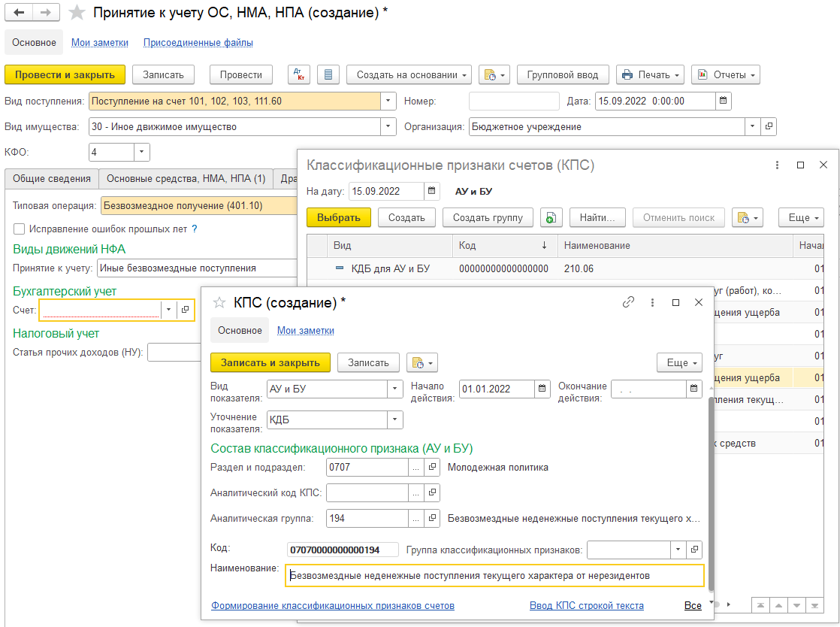
Task: Open the Группа классификационных признаков open-form icon
Action: tap(694, 550)
